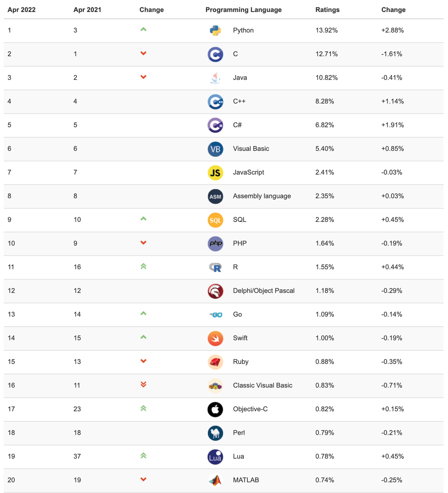Select the MATLAB peak logo icon
This screenshot has width=448, height=493.
(215, 480)
